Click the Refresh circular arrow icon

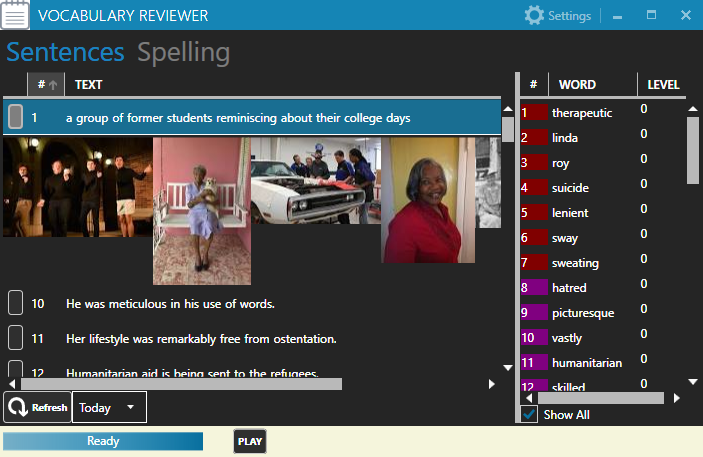coord(18,408)
